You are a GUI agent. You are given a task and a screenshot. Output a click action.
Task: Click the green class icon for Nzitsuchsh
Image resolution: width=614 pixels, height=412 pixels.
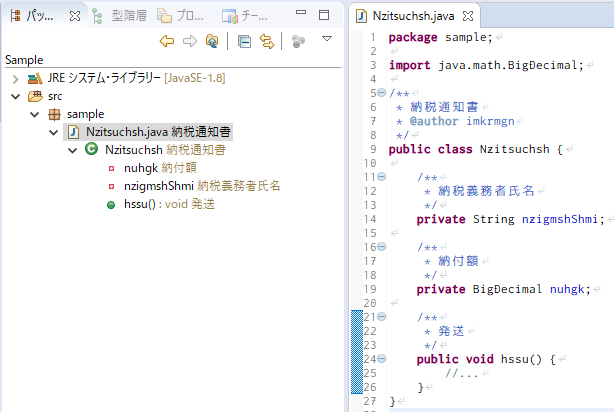[91, 149]
